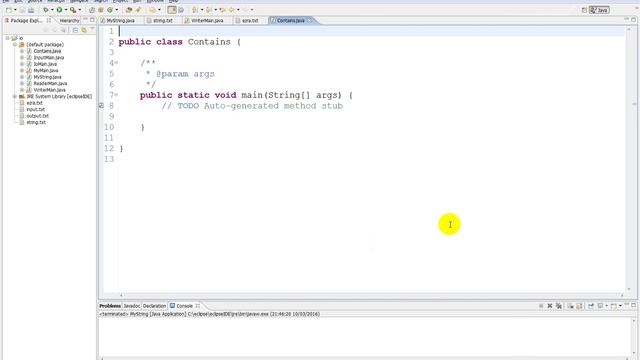Viewport: 640px width, 360px height.
Task: Click the empty console output area
Action: (365, 337)
